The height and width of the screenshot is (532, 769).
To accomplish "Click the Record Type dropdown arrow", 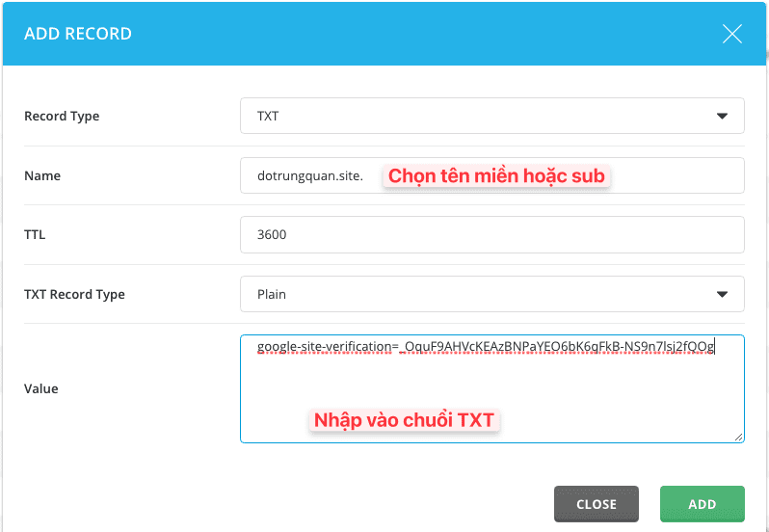I will [x=722, y=117].
